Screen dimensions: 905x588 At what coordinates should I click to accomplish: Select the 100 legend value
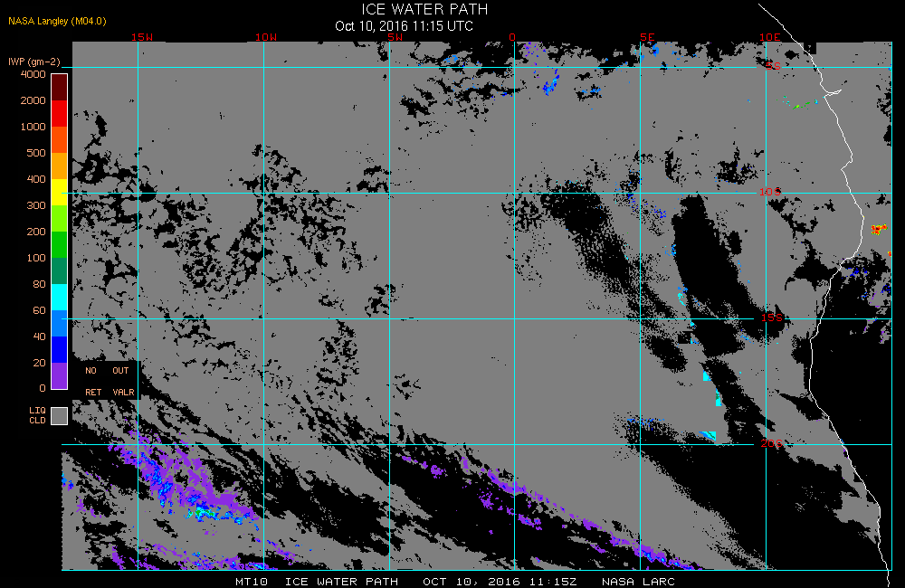[x=36, y=258]
